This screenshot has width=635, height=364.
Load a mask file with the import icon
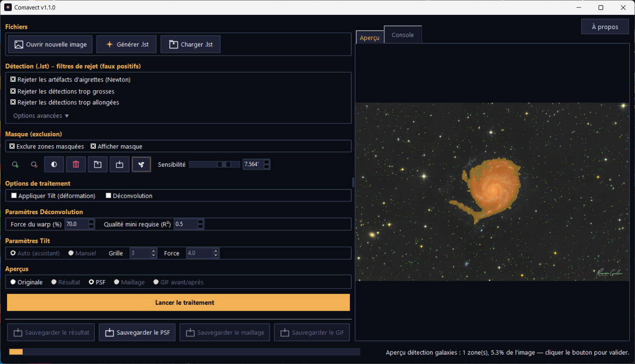98,164
